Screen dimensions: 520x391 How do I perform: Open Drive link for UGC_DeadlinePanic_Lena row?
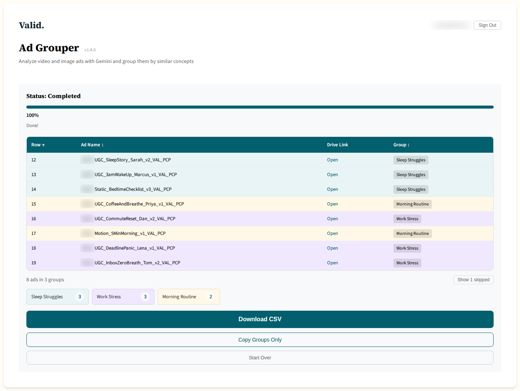332,248
